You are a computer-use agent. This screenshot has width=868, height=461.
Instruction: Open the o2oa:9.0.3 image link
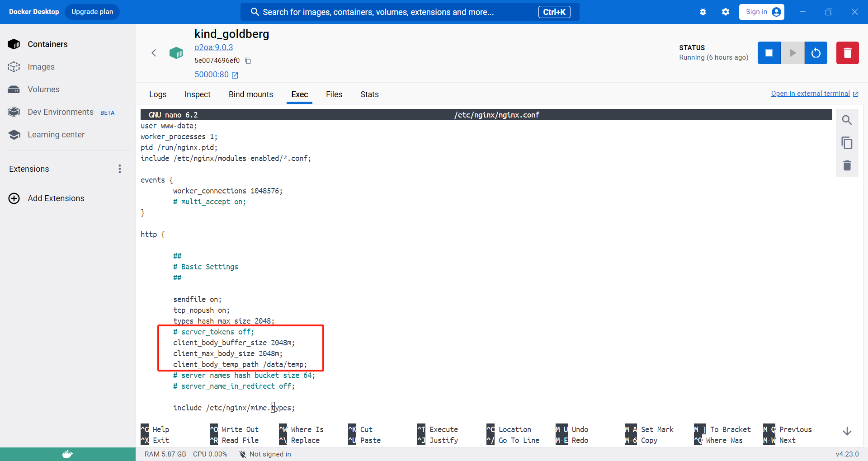213,47
